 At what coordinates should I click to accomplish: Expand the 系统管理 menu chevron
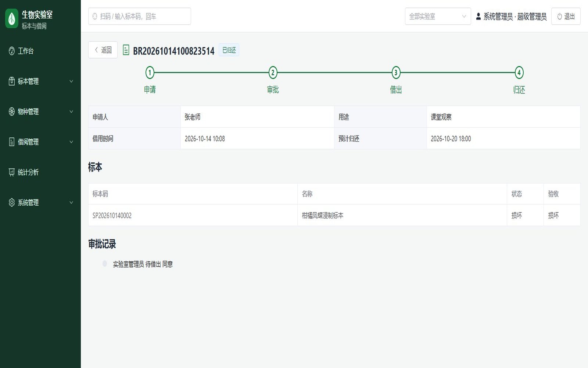tap(71, 202)
